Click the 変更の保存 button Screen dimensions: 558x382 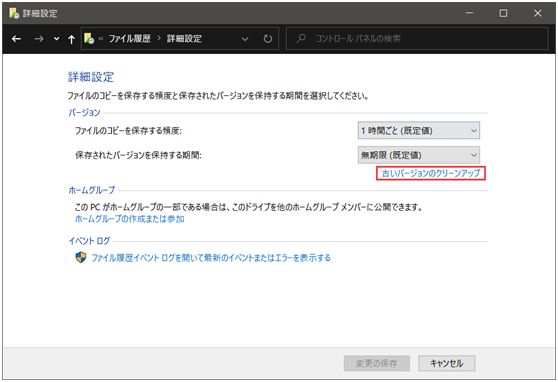(x=377, y=363)
